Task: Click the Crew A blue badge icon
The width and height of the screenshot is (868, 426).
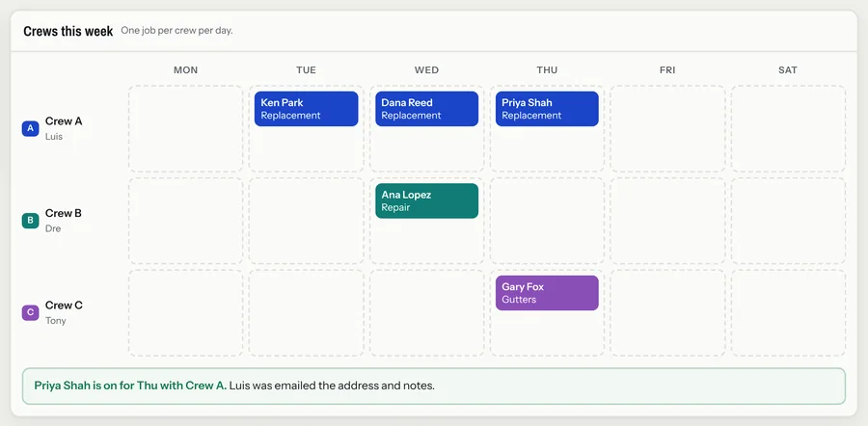Action: pos(30,128)
